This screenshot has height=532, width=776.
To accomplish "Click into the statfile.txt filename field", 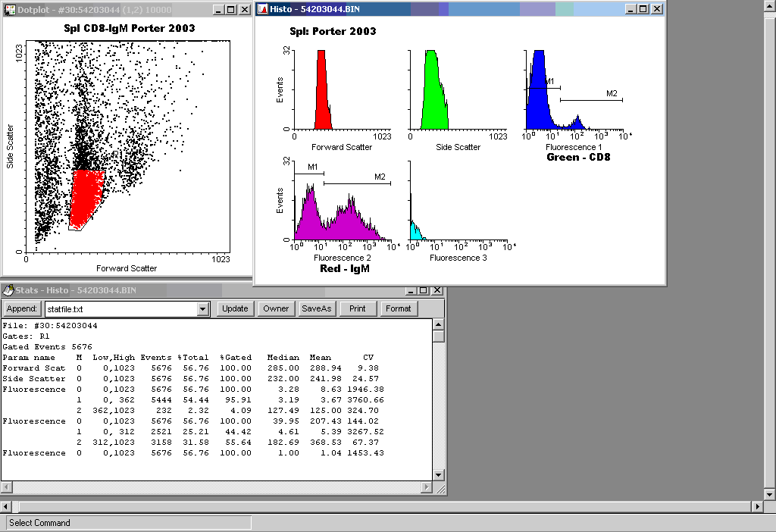I will (120, 308).
